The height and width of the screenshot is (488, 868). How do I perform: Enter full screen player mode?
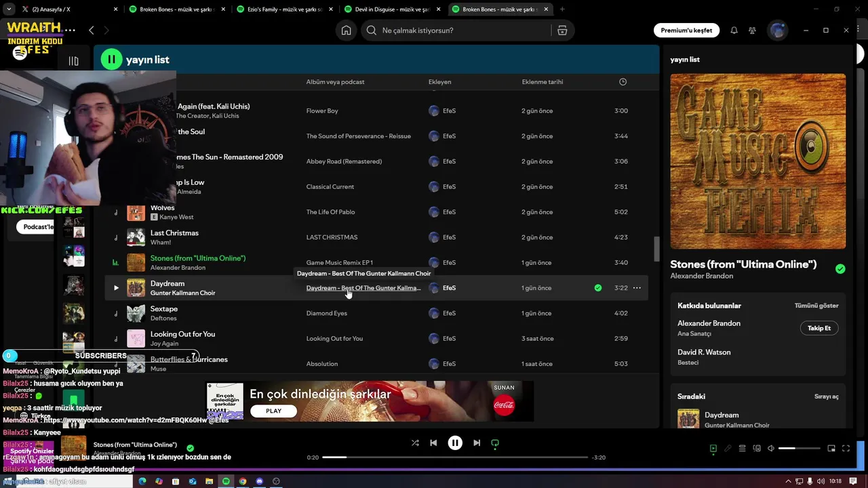pos(846,449)
